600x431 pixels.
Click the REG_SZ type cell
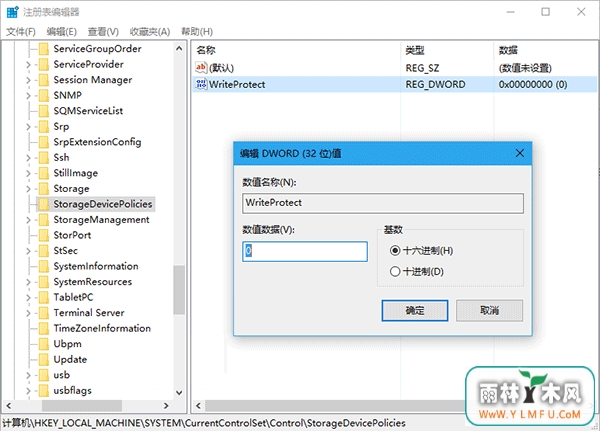click(422, 68)
